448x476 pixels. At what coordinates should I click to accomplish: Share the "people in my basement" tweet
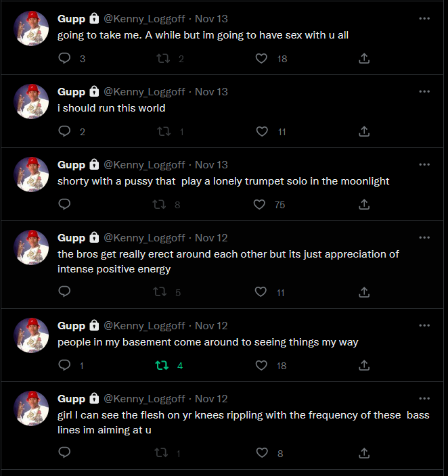[364, 365]
